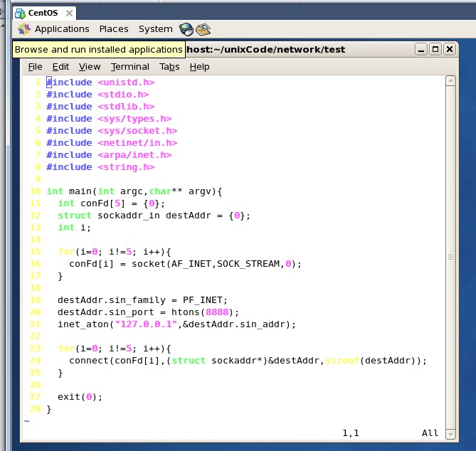Open the terminal View menu
The image size is (476, 451).
[90, 67]
